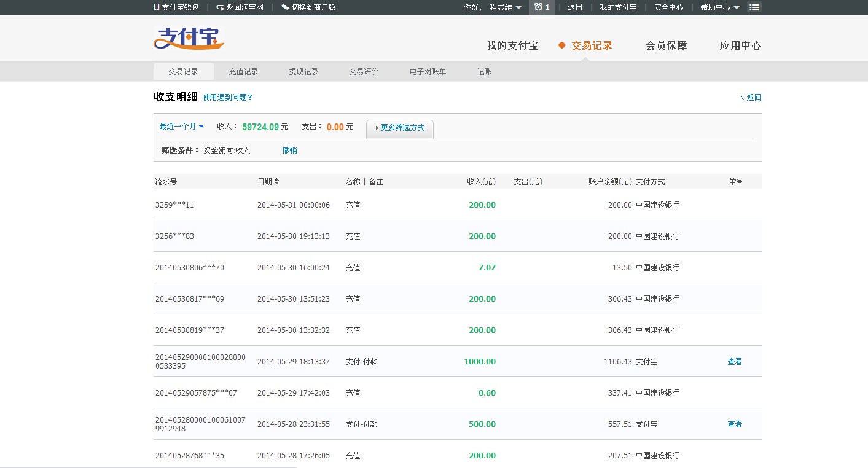Screen dimensions: 868x468
Task: Click the Alipay logo
Action: coord(189,39)
